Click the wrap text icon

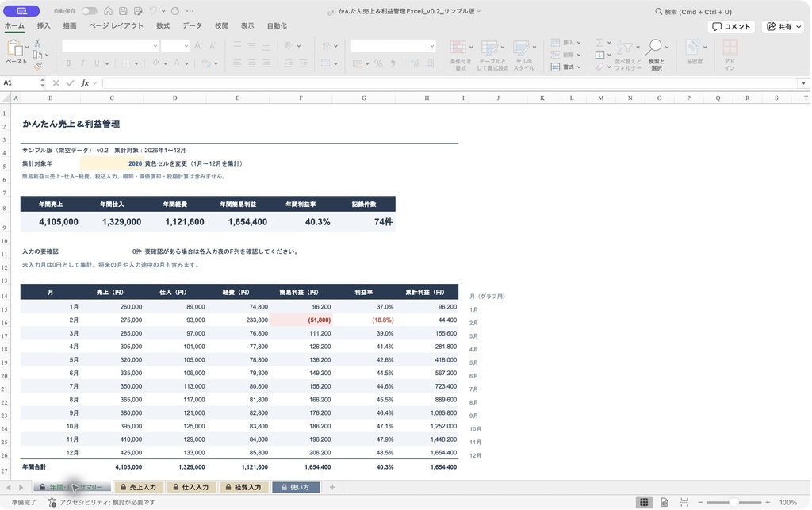coord(326,46)
